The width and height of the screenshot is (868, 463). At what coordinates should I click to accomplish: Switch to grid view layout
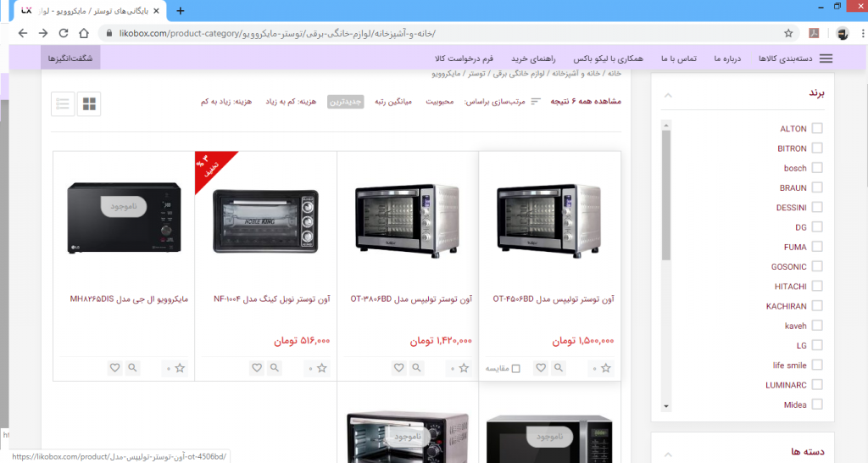[89, 103]
